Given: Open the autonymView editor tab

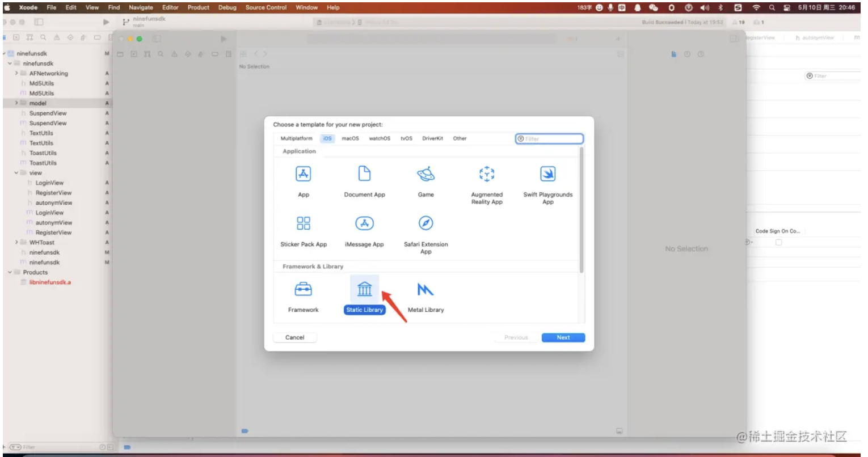Looking at the screenshot, I should [x=815, y=37].
